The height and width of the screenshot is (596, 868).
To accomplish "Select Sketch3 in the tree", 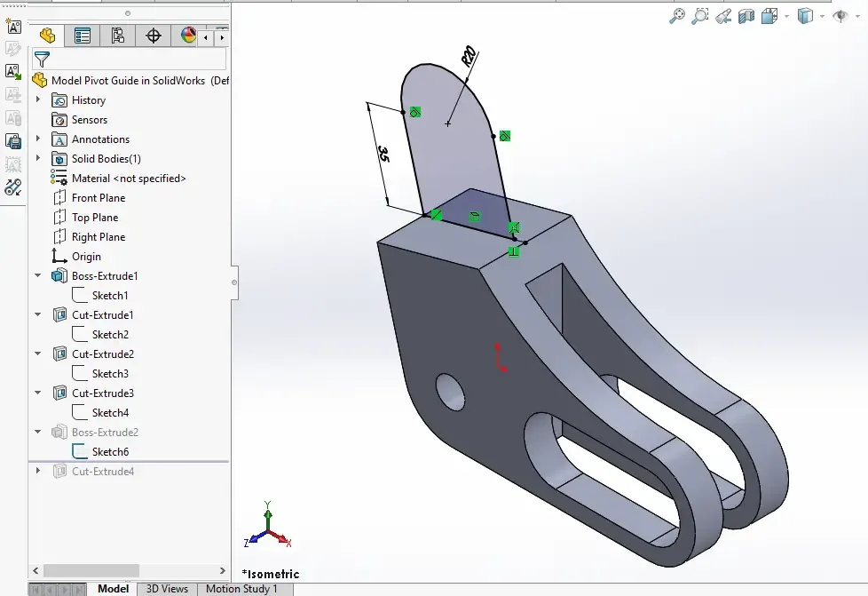I will [100, 373].
